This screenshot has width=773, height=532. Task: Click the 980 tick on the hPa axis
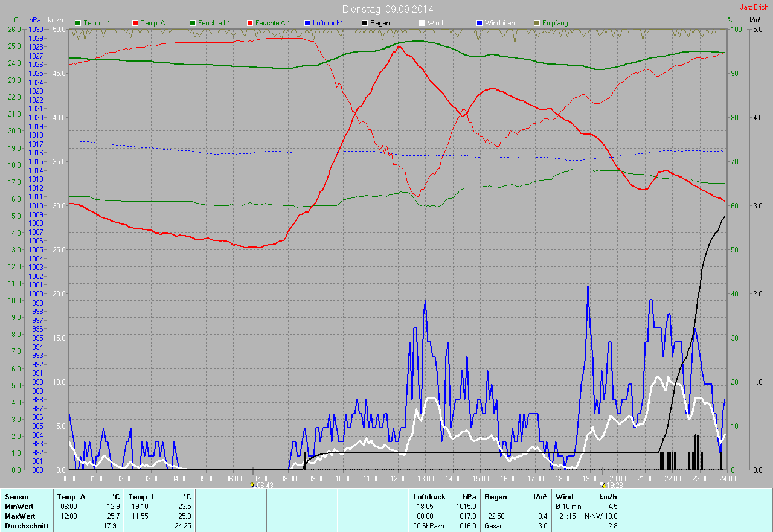[x=38, y=470]
